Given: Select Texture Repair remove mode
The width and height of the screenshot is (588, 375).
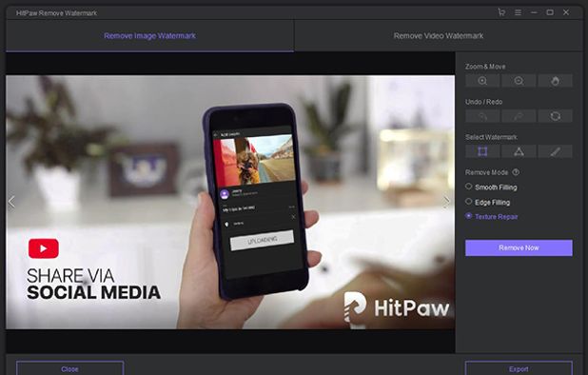Looking at the screenshot, I should coord(492,216).
